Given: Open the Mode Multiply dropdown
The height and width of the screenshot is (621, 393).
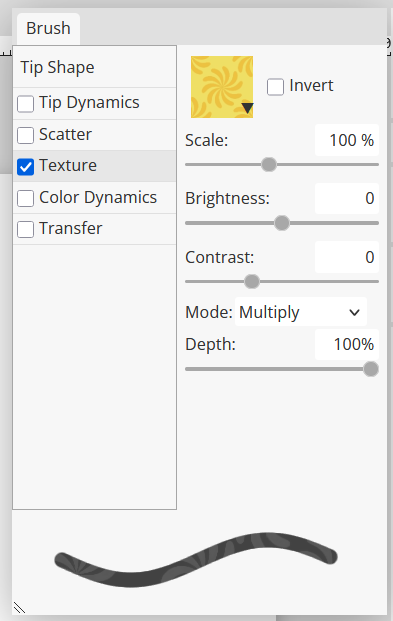Looking at the screenshot, I should pos(301,312).
